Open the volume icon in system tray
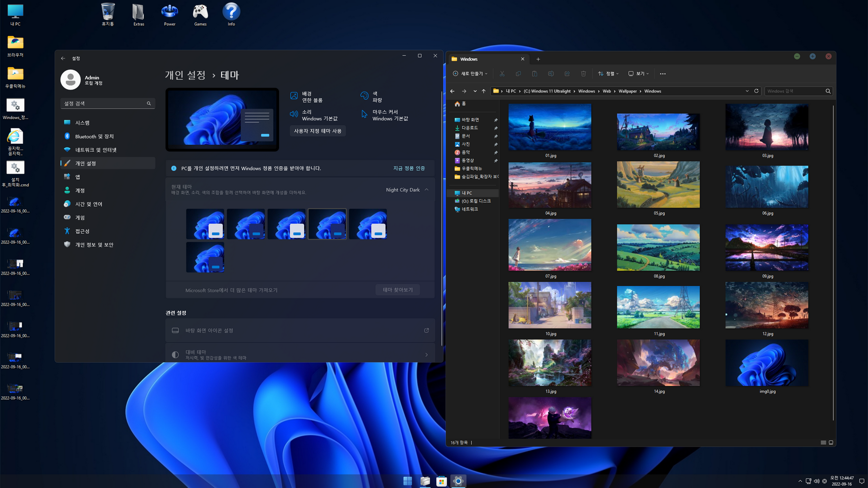This screenshot has height=488, width=868. pyautogui.click(x=817, y=481)
